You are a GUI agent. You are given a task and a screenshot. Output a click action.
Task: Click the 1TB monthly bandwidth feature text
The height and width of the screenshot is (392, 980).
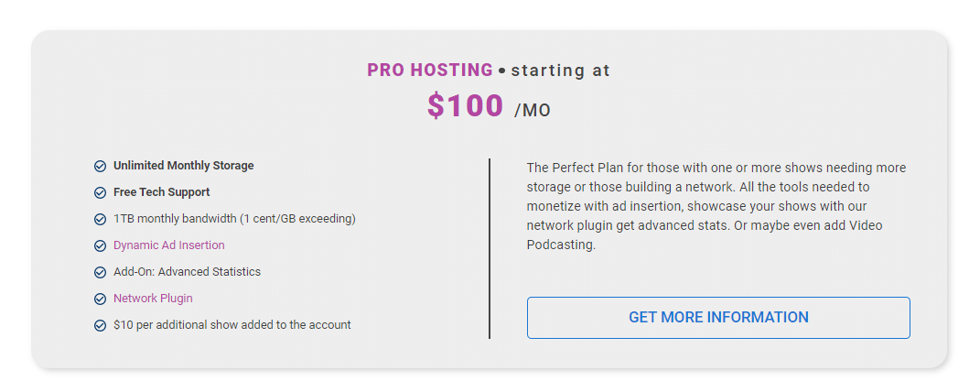[x=234, y=219]
